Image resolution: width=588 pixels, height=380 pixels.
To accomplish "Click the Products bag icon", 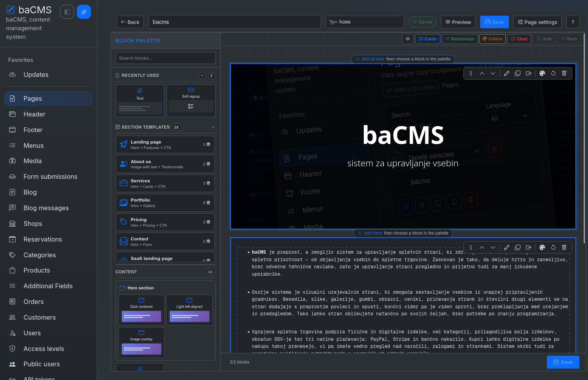I will coord(13,270).
